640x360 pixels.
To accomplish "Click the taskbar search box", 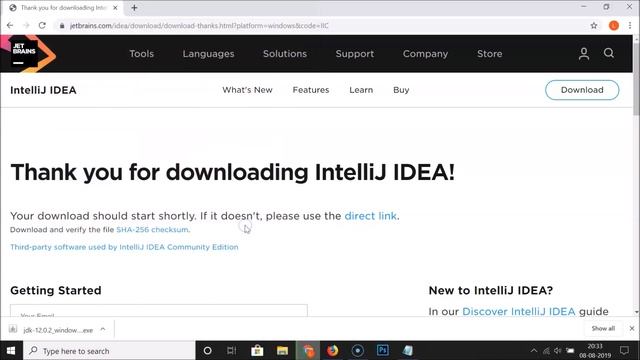I will [109, 351].
